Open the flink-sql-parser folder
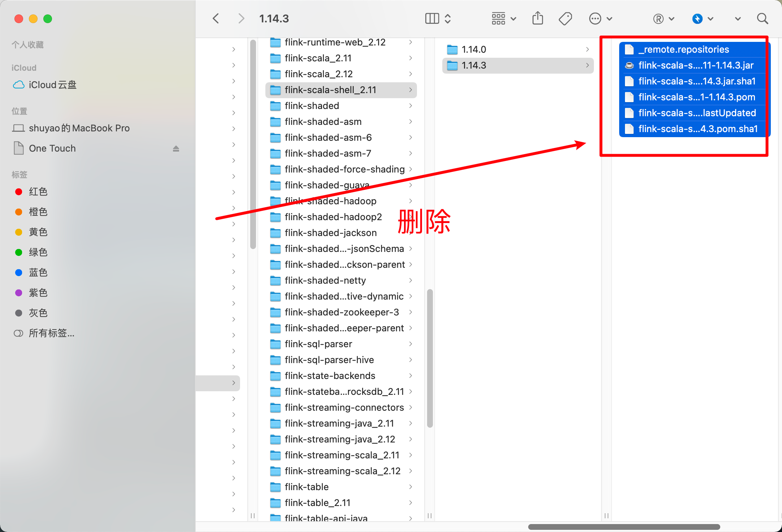Image resolution: width=782 pixels, height=532 pixels. click(x=341, y=344)
